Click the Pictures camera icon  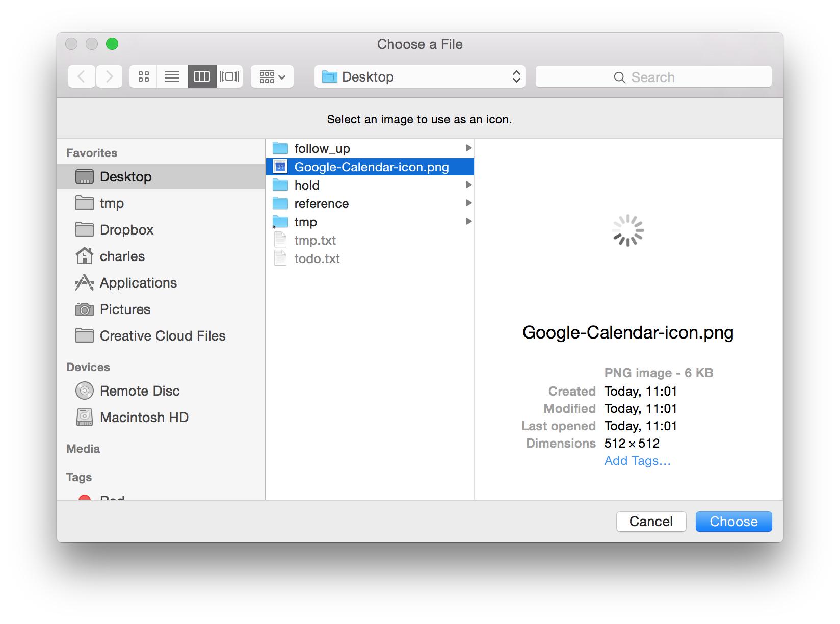tap(85, 309)
